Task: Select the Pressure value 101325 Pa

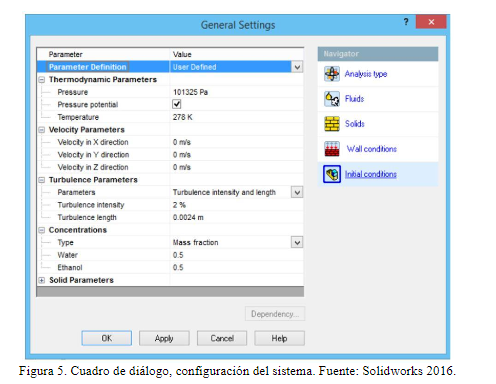Action: point(190,92)
